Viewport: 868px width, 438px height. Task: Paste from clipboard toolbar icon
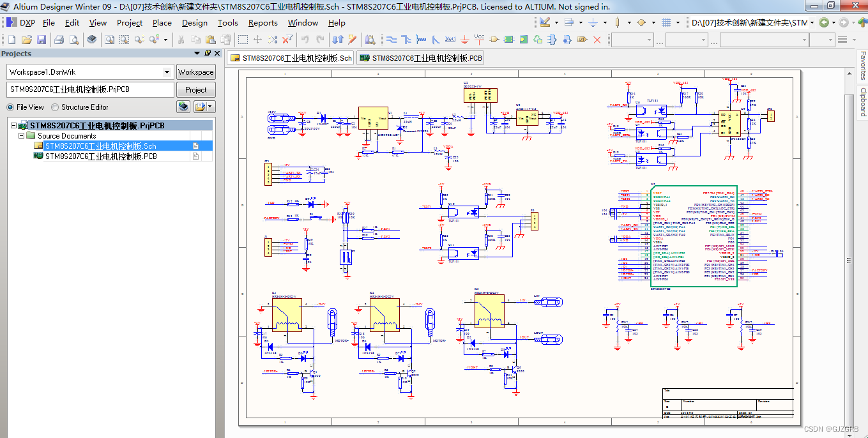tap(210, 40)
